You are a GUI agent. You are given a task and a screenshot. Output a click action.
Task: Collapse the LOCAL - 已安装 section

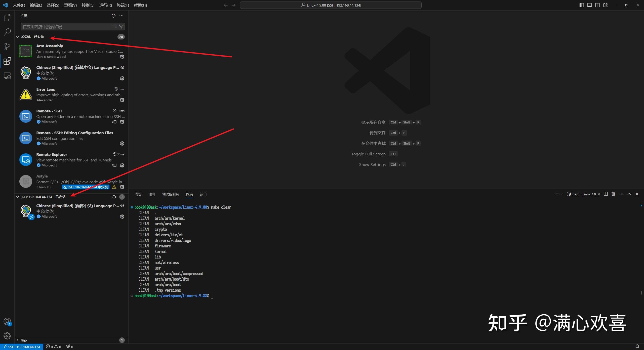click(x=18, y=37)
